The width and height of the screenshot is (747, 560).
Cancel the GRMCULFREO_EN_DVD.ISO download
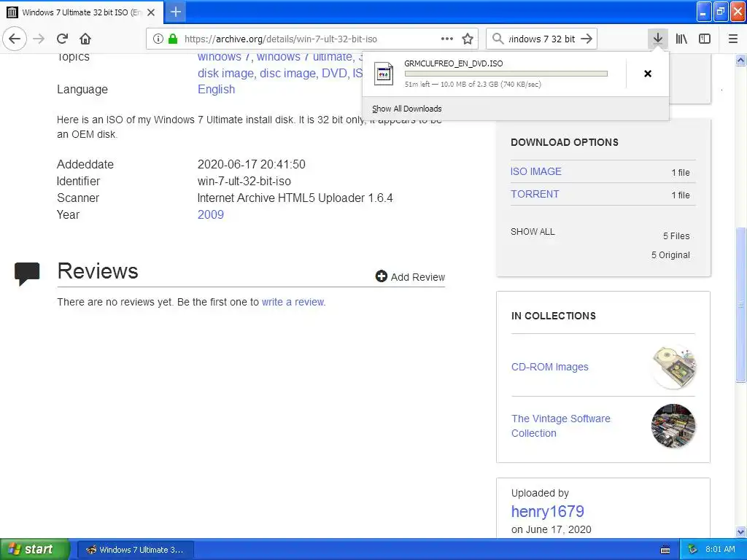point(648,74)
